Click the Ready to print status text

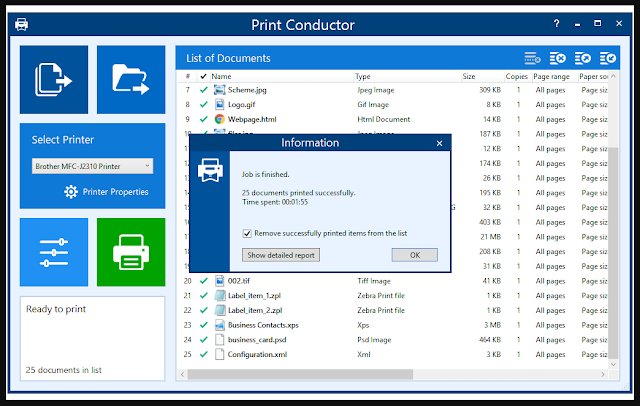tap(56, 309)
